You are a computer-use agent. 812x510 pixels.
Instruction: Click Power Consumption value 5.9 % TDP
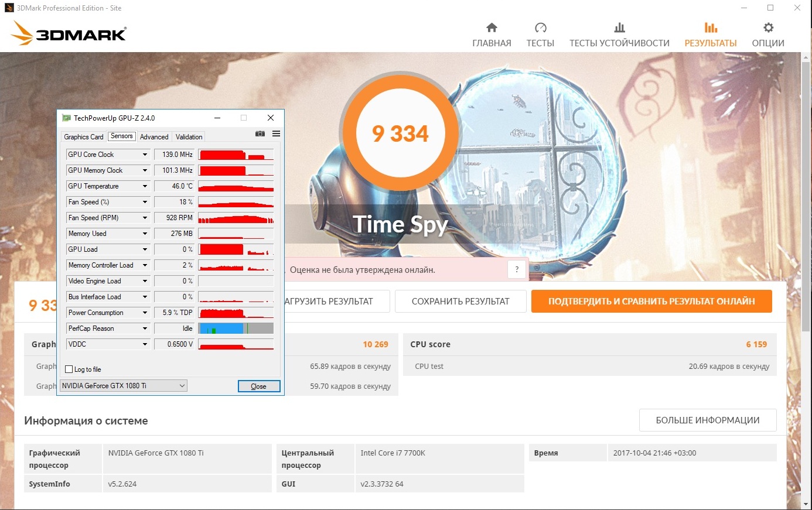coord(175,313)
